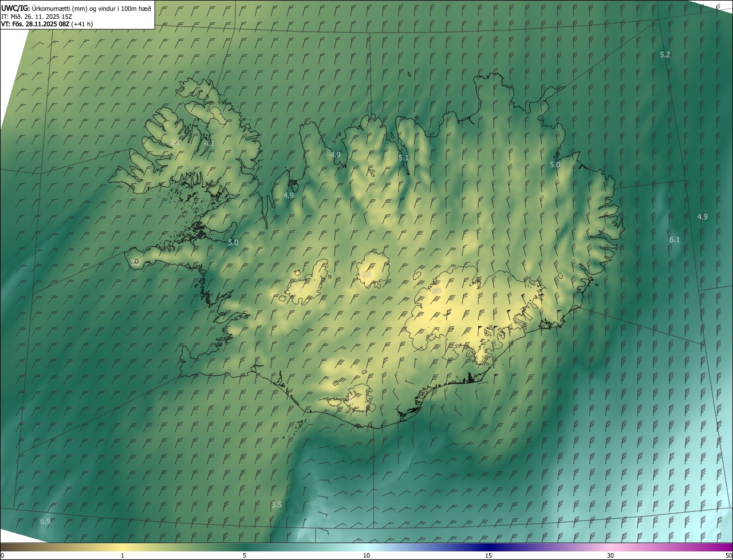Click the 0.8 value on the large southeast glacier
733x560 pixels.
point(436,291)
